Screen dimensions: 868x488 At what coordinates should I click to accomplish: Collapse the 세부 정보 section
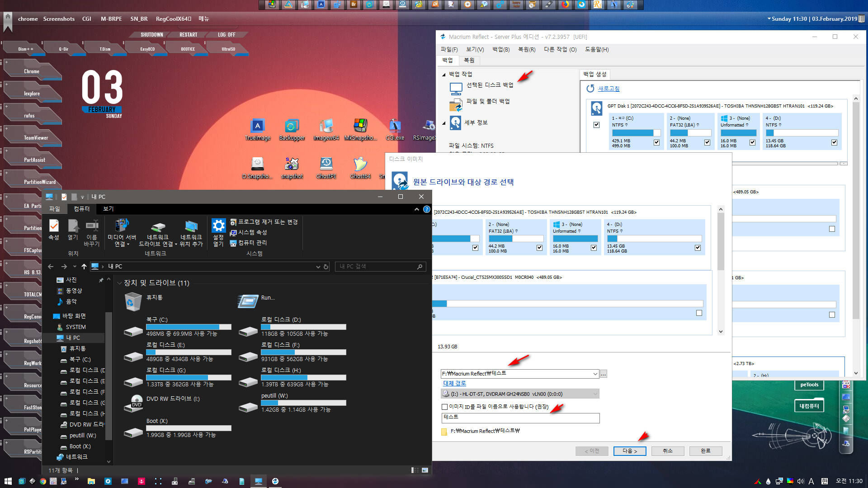coord(443,123)
